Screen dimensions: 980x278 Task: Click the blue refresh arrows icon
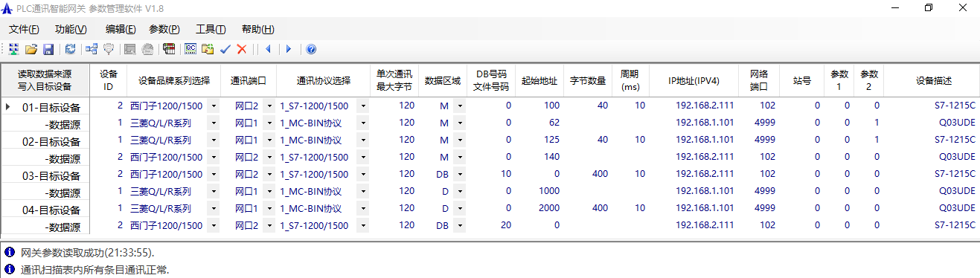click(70, 49)
